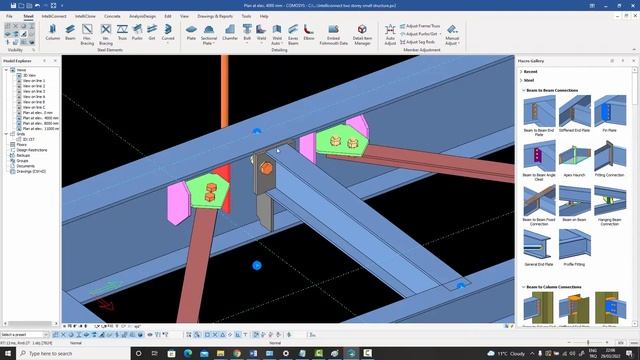Switch to the Concrete tab

click(112, 16)
